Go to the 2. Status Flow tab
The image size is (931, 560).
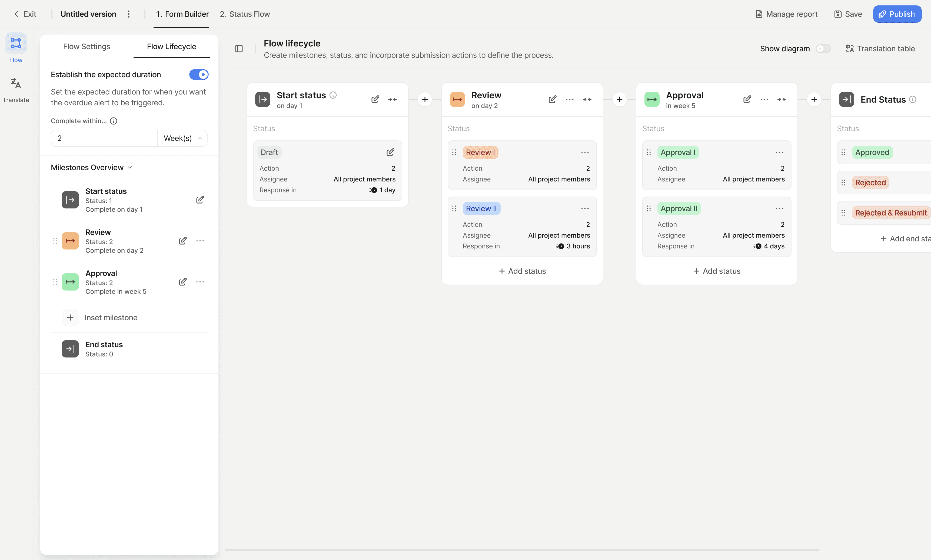point(245,14)
